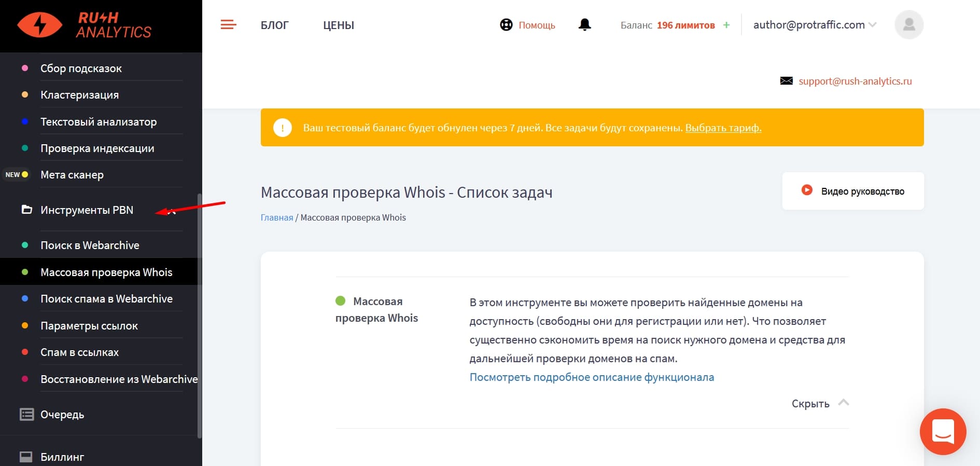Collapse description with Скрыть
This screenshot has width=980, height=466.
(820, 403)
